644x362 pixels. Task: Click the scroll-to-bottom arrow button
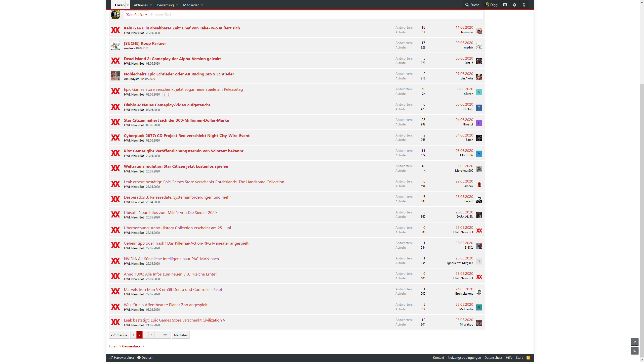[x=635, y=351]
